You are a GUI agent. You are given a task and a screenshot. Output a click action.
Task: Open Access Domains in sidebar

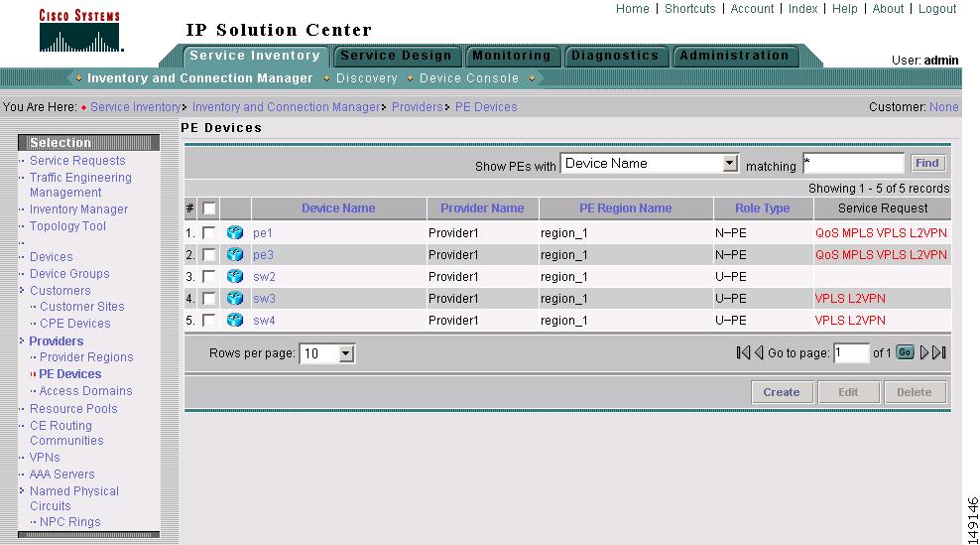pyautogui.click(x=85, y=391)
